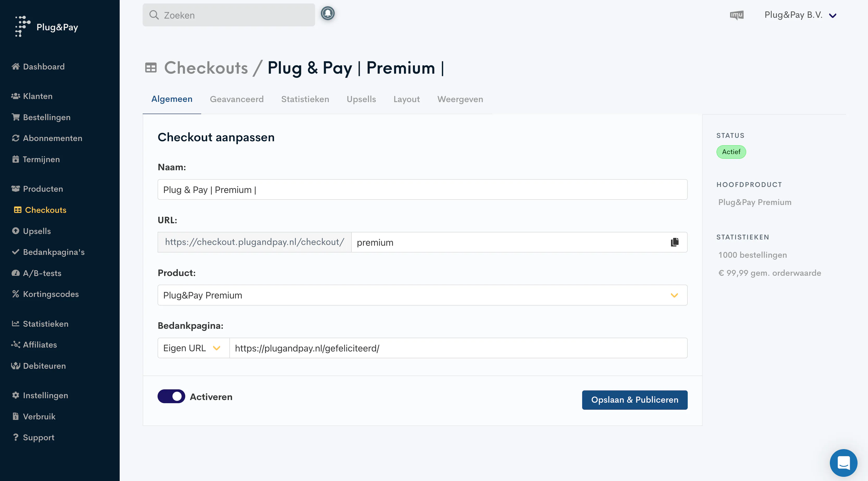Go back via Checkouts breadcrumb link
The width and height of the screenshot is (868, 481).
[206, 68]
